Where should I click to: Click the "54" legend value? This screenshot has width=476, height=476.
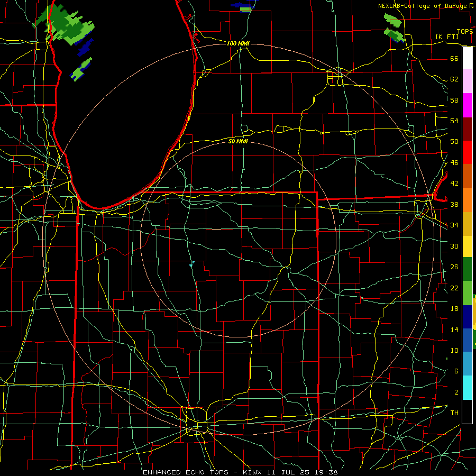pyautogui.click(x=454, y=121)
